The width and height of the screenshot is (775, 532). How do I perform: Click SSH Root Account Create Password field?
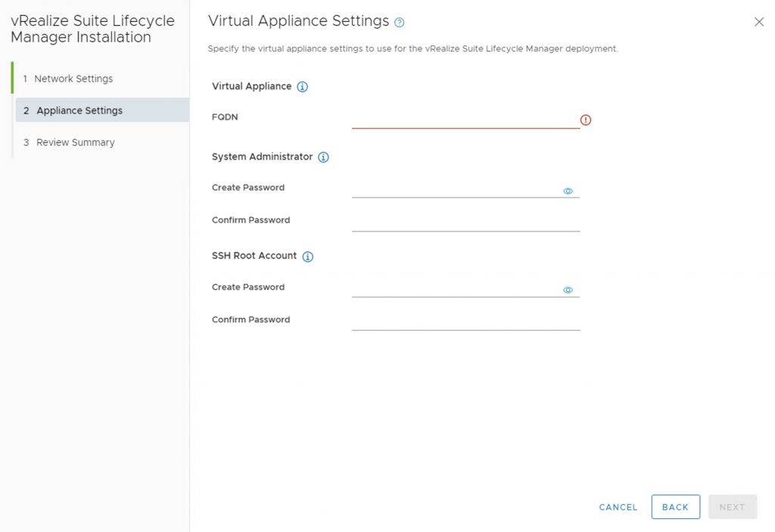pyautogui.click(x=456, y=288)
